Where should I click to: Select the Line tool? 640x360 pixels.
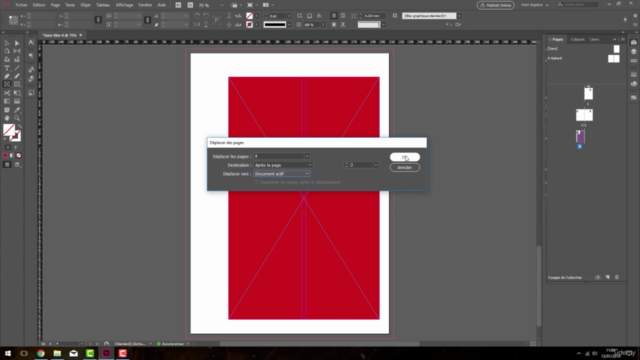(x=17, y=68)
